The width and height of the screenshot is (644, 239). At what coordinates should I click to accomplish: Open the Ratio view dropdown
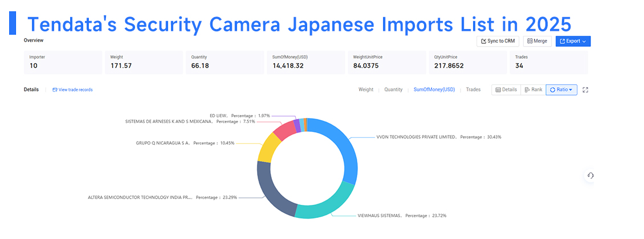[561, 89]
